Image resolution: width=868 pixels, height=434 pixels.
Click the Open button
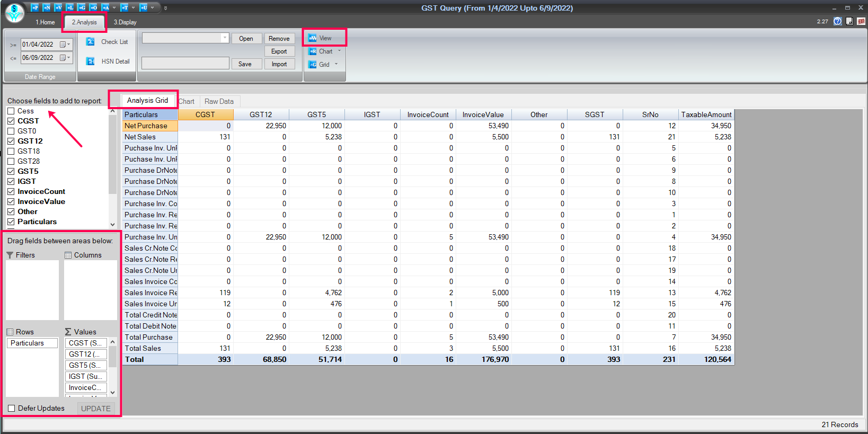[246, 39]
